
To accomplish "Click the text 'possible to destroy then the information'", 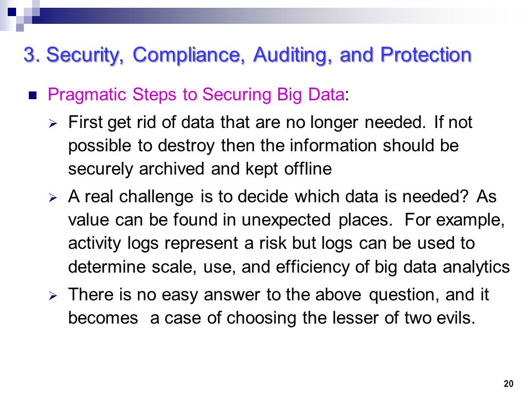I will [223, 146].
